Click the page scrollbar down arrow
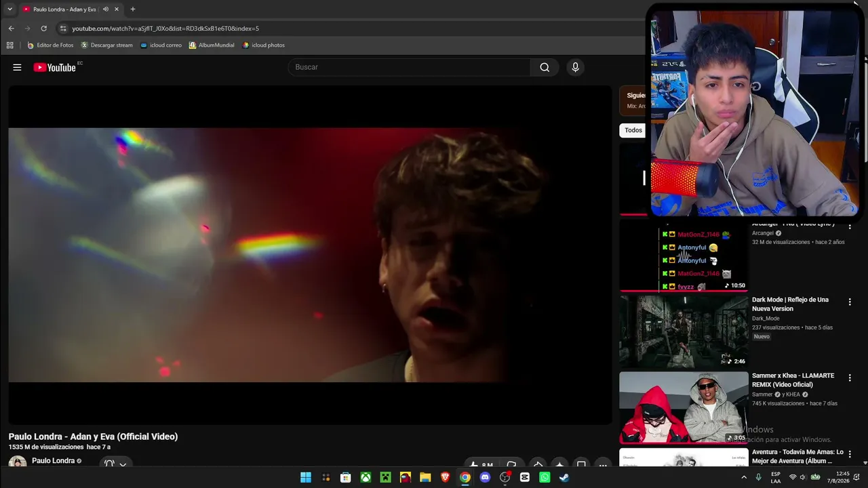The height and width of the screenshot is (488, 868). coord(865,462)
